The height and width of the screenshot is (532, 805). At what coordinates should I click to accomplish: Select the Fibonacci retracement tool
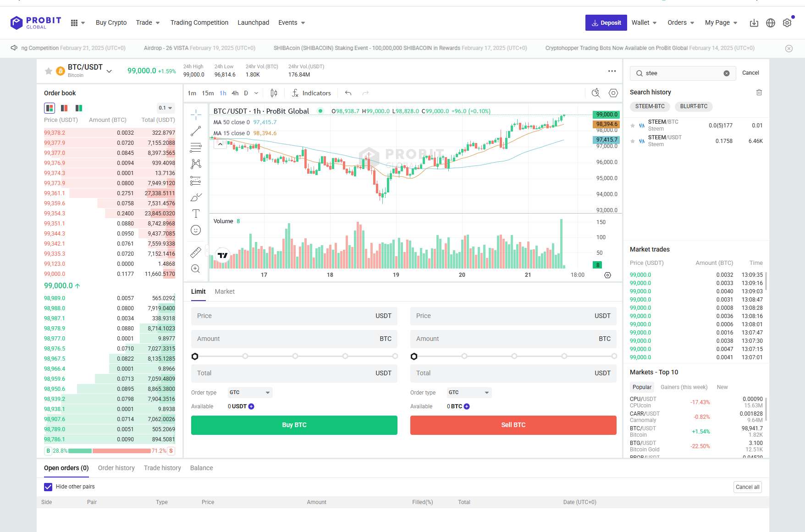point(196,148)
